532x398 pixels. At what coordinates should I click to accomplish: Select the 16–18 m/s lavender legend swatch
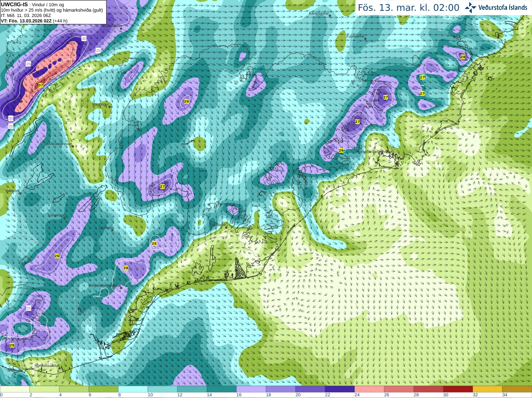251,389
